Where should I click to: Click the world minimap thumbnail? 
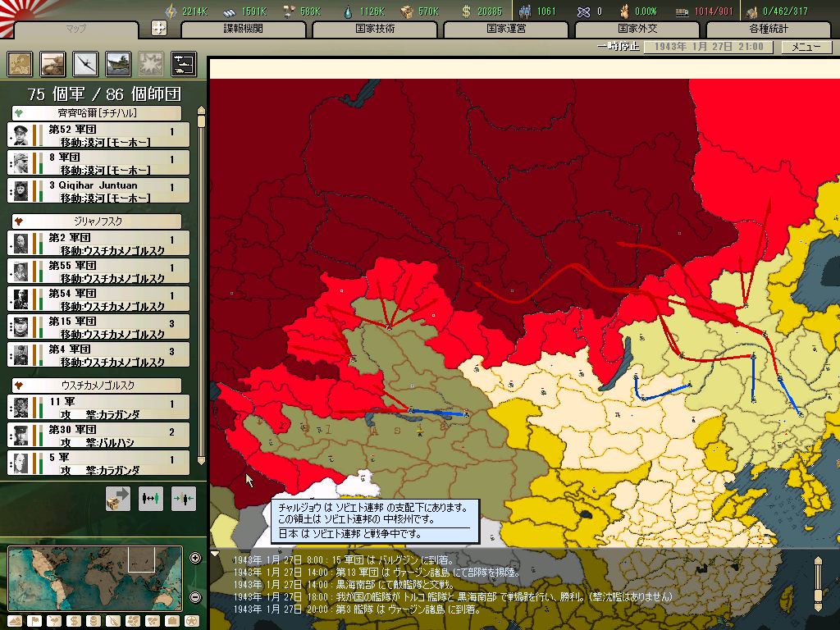click(x=95, y=578)
